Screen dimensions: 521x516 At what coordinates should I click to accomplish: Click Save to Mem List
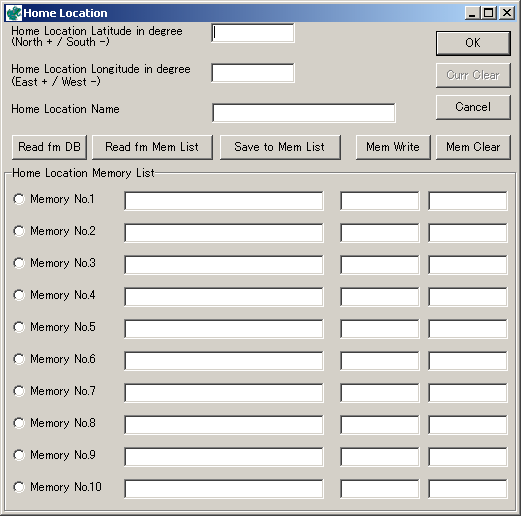pos(280,147)
